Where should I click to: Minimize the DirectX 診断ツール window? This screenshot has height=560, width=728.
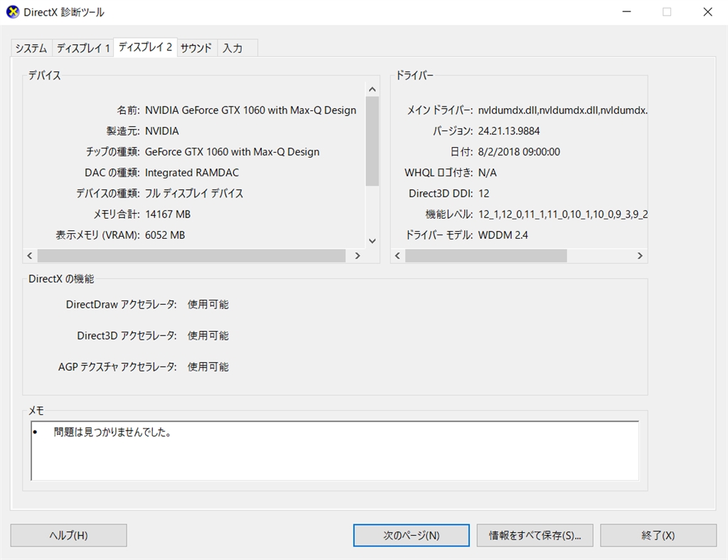pyautogui.click(x=627, y=12)
